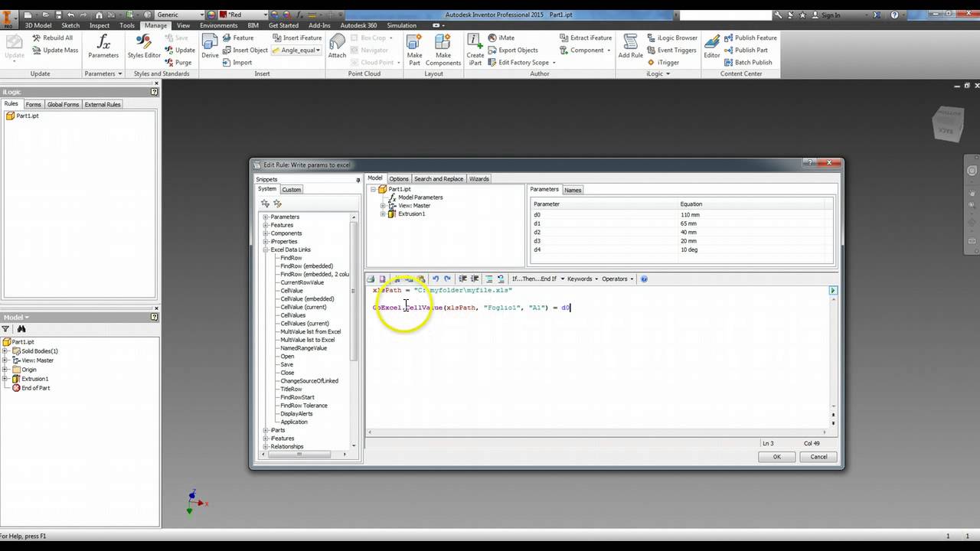The width and height of the screenshot is (980, 551).
Task: Click Insert iFeature
Action: 296,37
